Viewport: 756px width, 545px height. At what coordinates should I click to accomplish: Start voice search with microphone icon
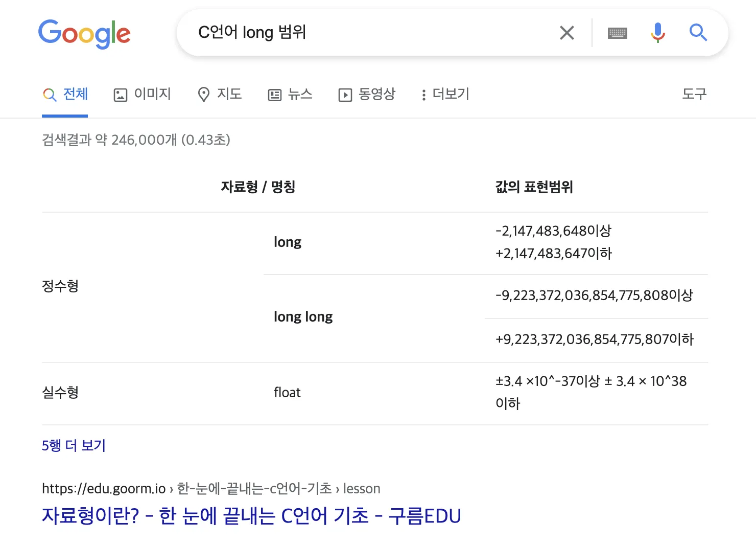(x=658, y=33)
